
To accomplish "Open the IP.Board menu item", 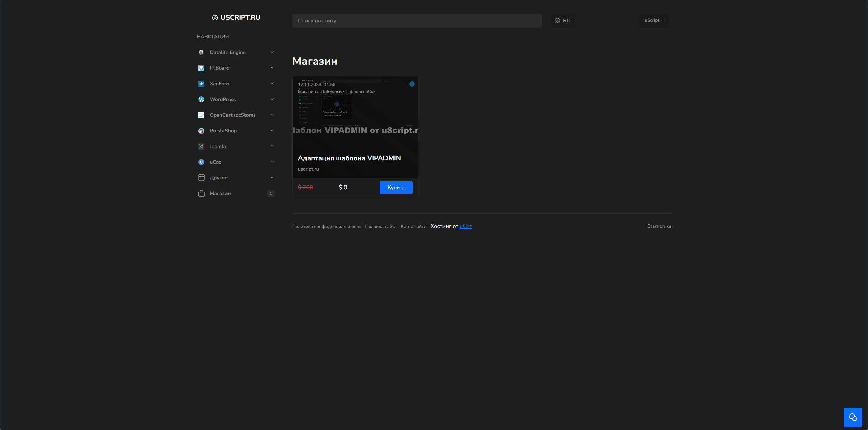I will (236, 68).
